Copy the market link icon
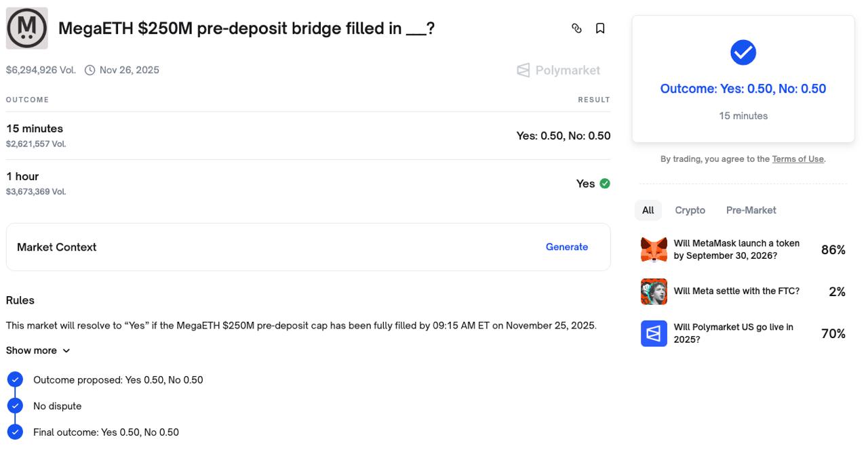 click(576, 28)
